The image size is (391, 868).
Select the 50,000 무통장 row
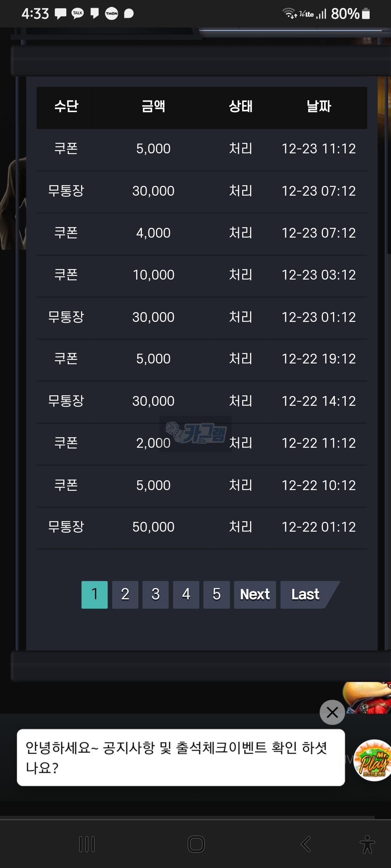pos(202,527)
